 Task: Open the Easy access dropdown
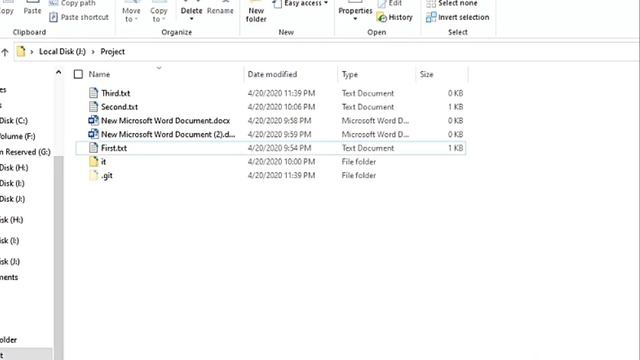point(300,3)
